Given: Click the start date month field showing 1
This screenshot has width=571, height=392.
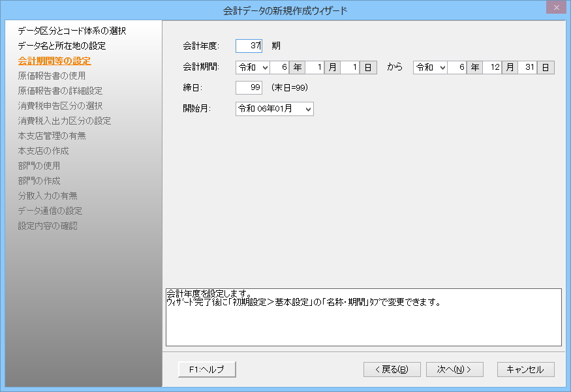Looking at the screenshot, I should tap(315, 67).
